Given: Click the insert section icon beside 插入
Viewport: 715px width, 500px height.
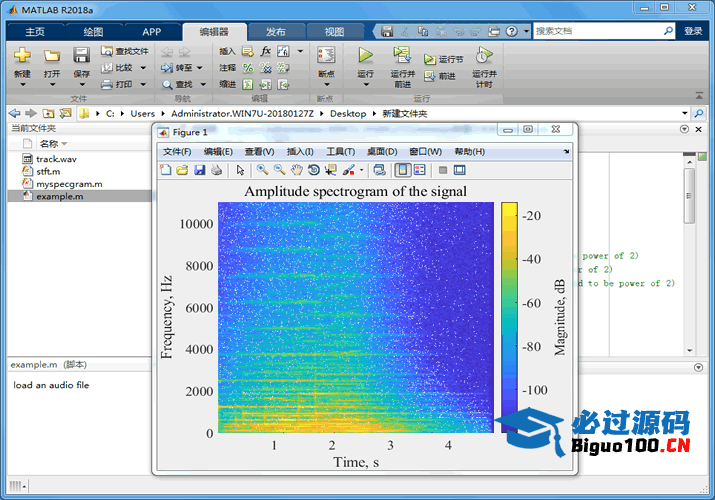Looking at the screenshot, I should click(248, 51).
